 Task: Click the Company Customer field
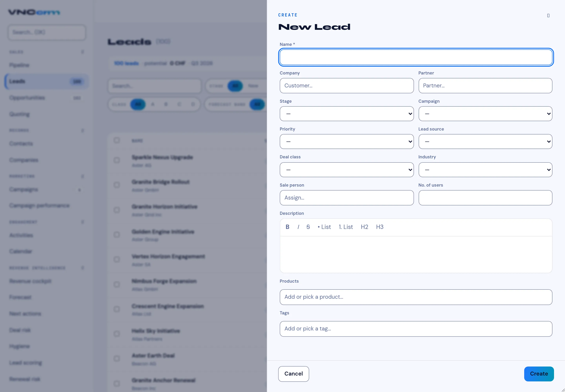tap(346, 86)
